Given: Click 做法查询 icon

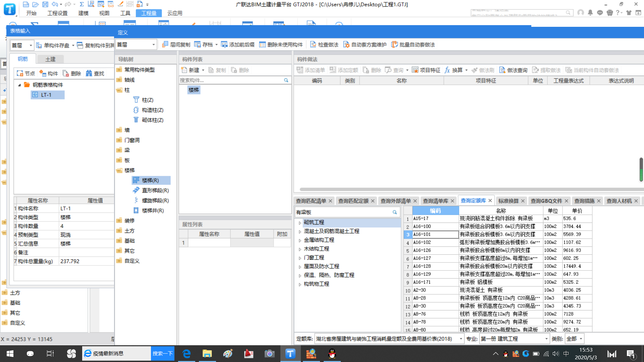Looking at the screenshot, I should [502, 70].
